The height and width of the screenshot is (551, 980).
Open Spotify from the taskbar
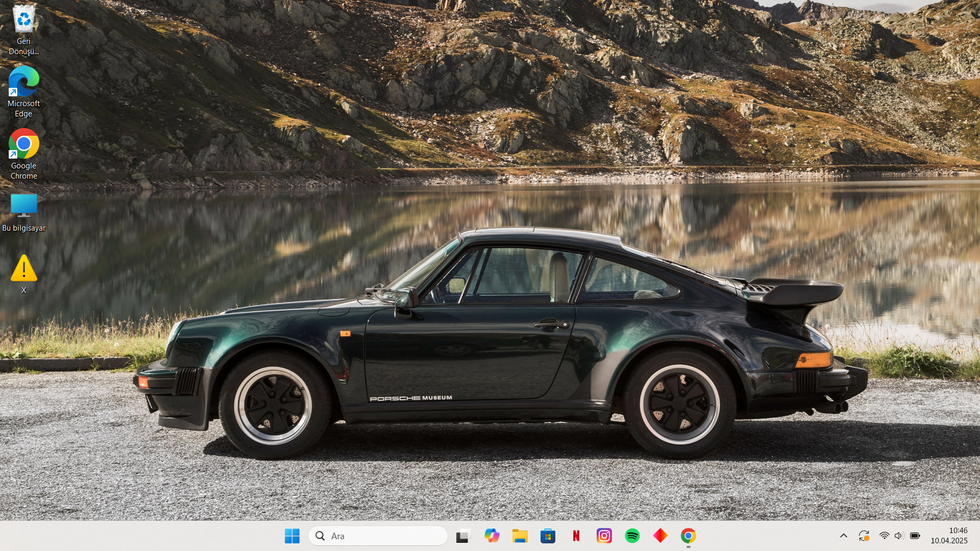click(632, 536)
